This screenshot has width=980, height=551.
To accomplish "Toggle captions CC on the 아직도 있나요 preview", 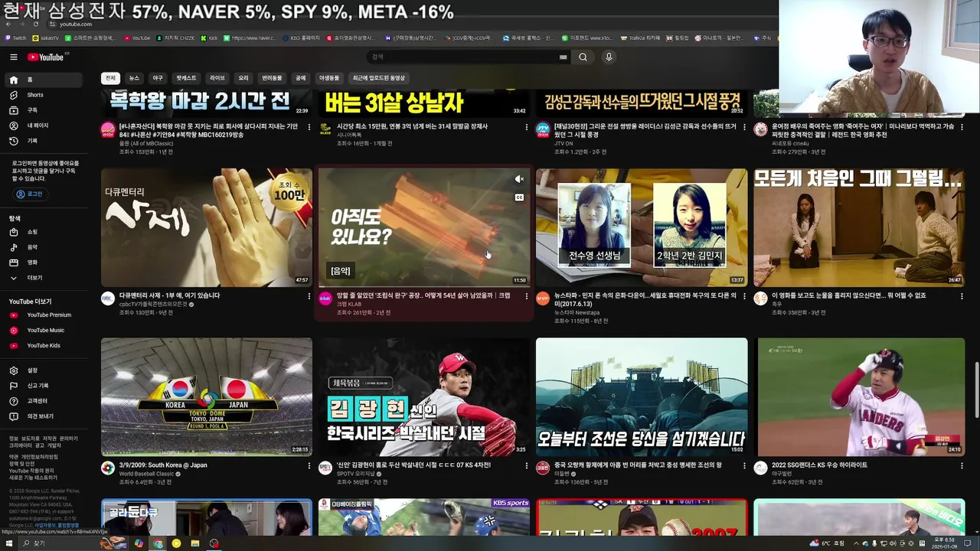I will click(519, 197).
